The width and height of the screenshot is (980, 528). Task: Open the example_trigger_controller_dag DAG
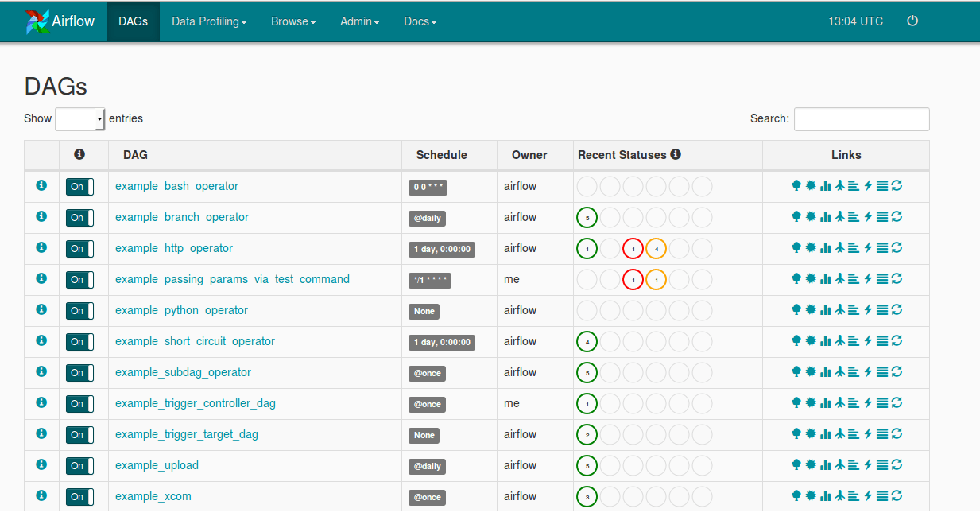coord(196,403)
